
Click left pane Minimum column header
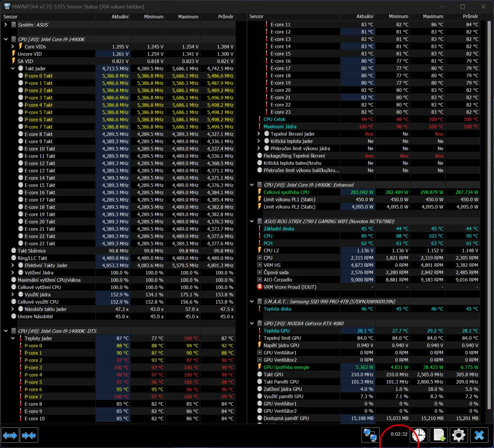coord(148,17)
